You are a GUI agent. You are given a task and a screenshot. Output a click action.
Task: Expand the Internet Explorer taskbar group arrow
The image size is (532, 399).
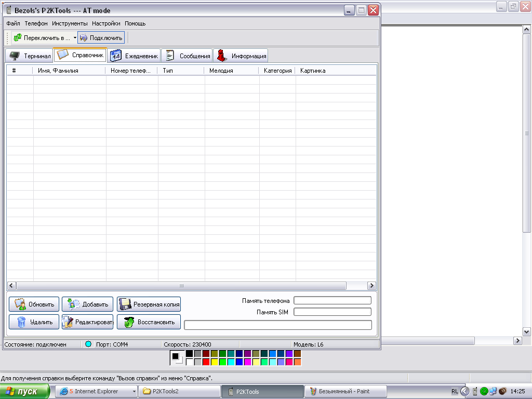tap(135, 392)
